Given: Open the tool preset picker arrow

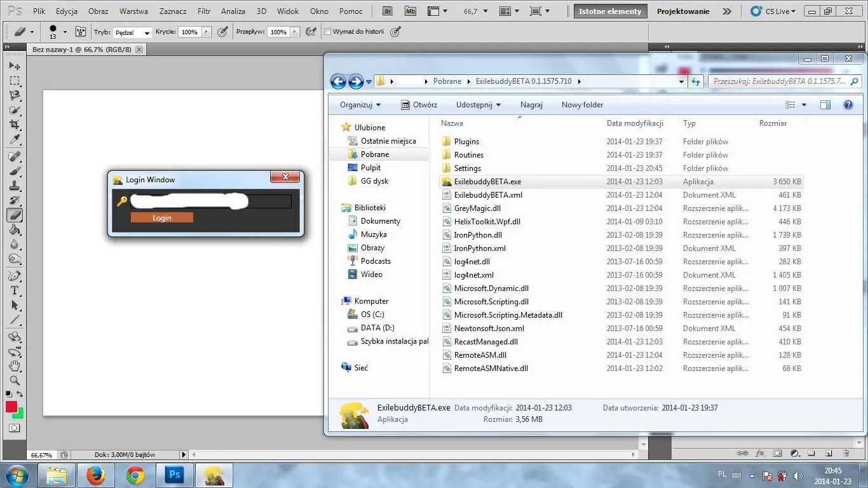Looking at the screenshot, I should click(x=32, y=31).
